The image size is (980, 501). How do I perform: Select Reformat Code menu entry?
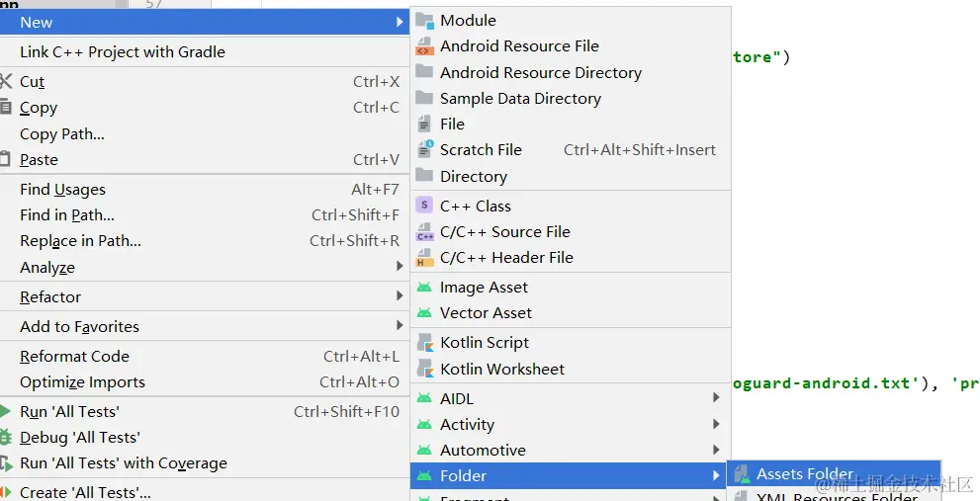tap(74, 357)
